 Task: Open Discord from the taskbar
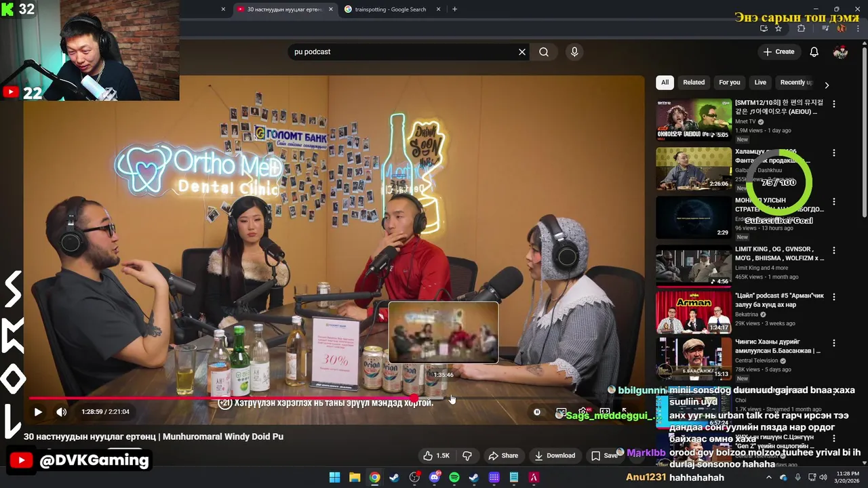[435, 478]
